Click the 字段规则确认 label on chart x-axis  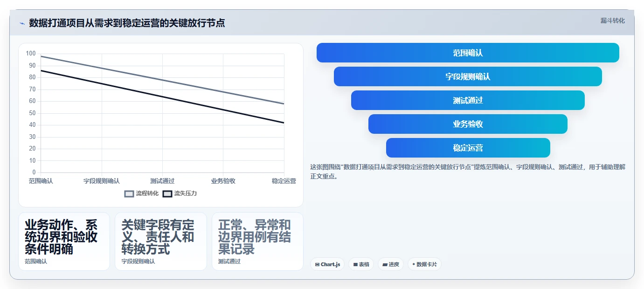pyautogui.click(x=102, y=181)
